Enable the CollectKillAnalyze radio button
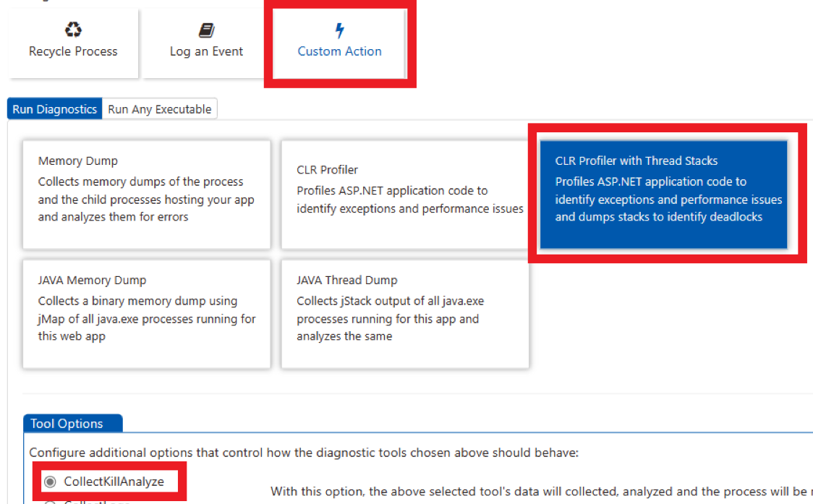The height and width of the screenshot is (504, 813). click(50, 482)
